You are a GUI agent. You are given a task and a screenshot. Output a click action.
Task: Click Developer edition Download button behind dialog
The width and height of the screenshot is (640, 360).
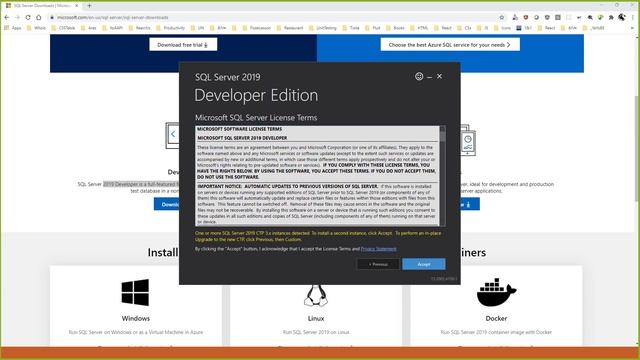[x=167, y=204]
